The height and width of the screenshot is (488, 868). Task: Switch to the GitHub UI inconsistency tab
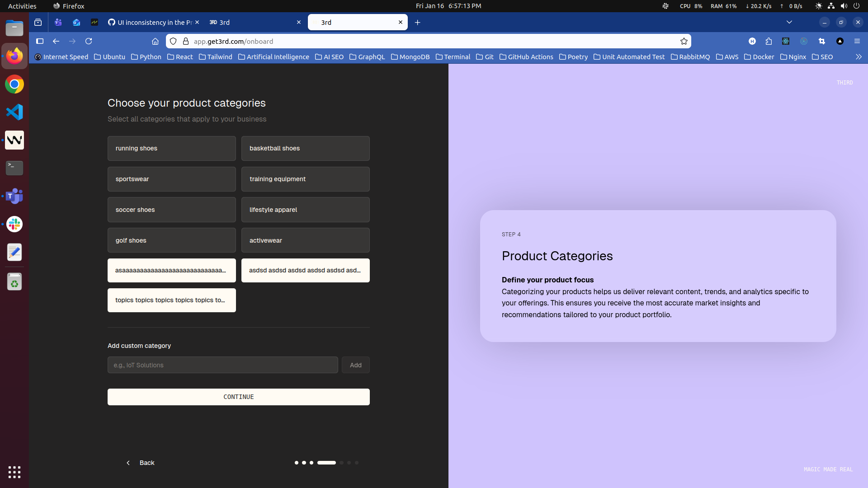(x=151, y=22)
